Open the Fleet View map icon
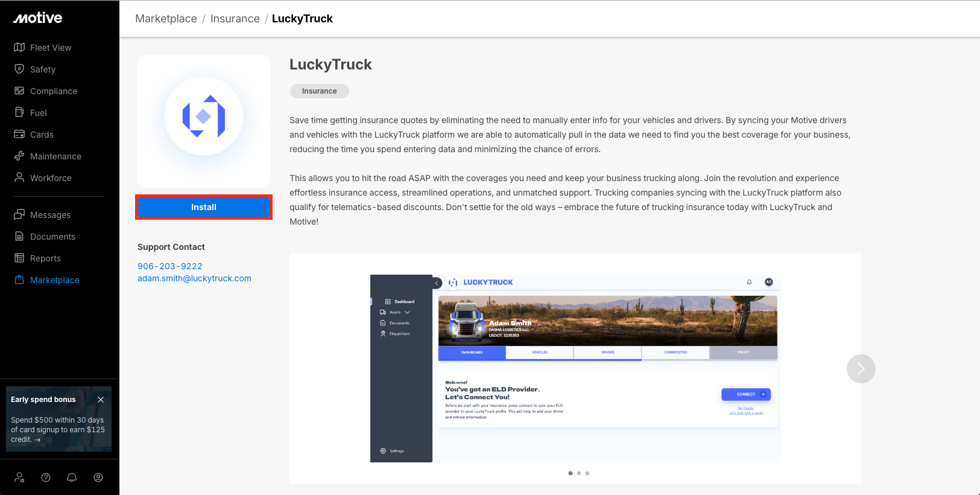 (x=19, y=47)
